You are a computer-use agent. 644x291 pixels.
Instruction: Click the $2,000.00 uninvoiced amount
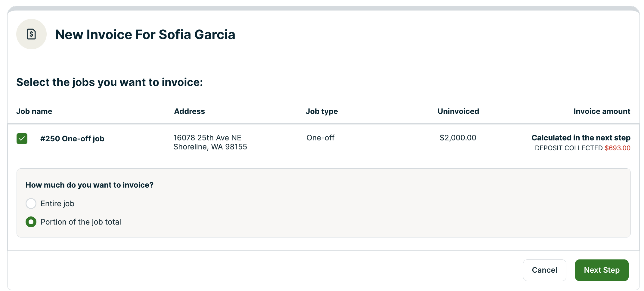click(x=458, y=138)
